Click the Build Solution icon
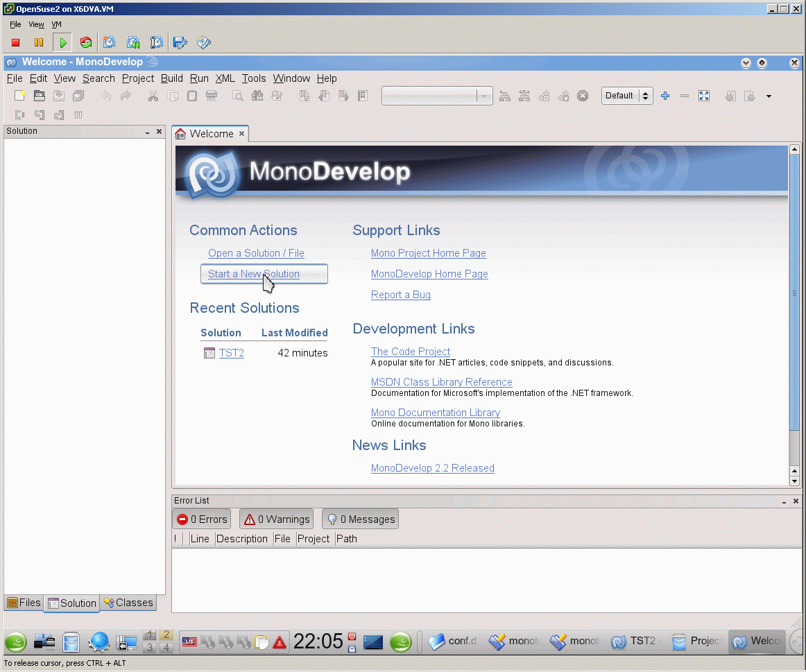 [505, 96]
